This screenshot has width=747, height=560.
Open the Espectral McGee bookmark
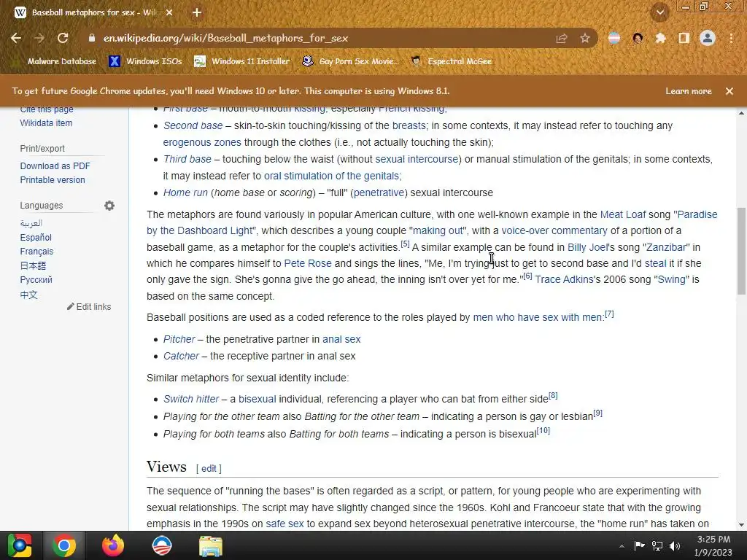451,61
